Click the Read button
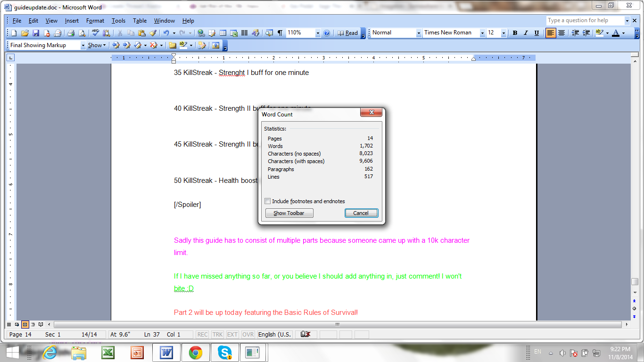 pyautogui.click(x=348, y=33)
